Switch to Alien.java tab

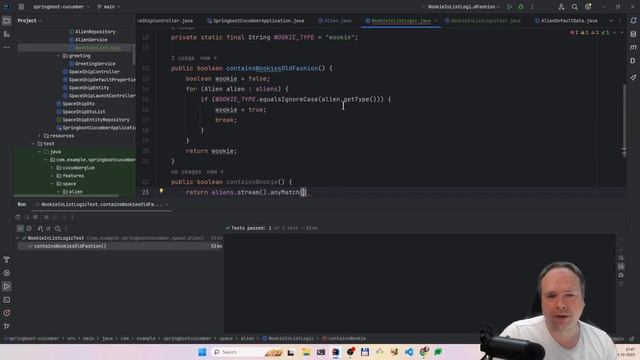pos(335,21)
